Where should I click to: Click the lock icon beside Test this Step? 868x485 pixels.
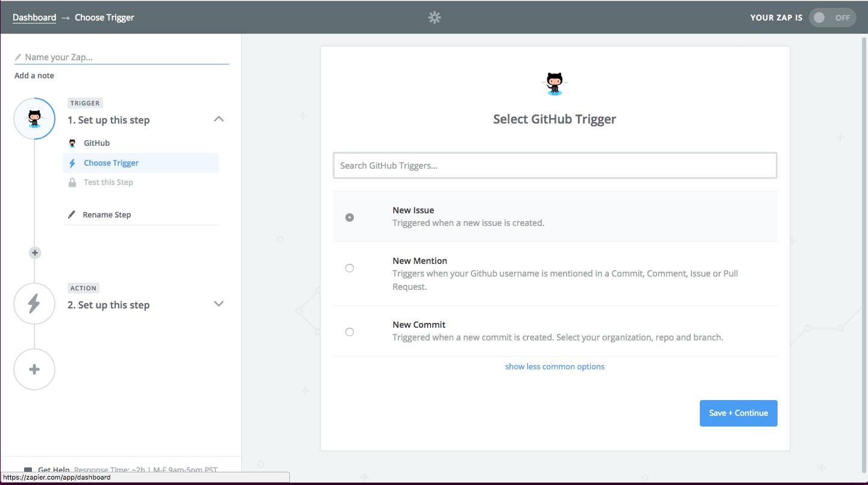72,183
